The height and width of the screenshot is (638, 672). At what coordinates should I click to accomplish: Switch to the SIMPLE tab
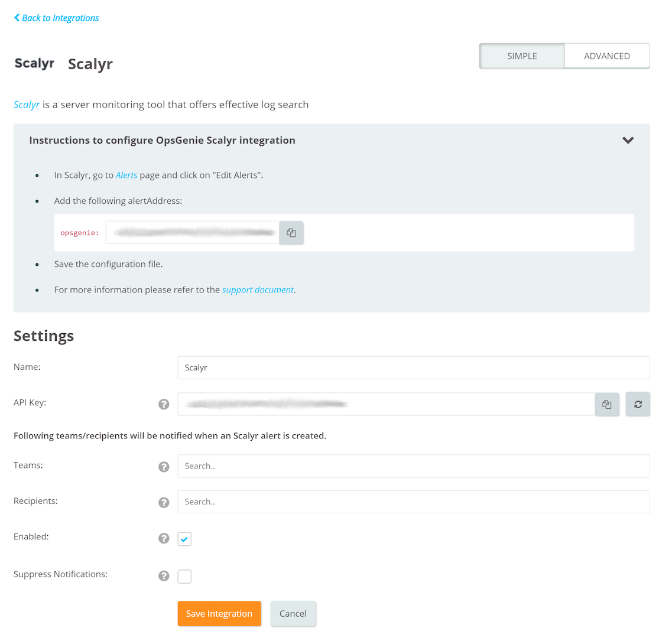point(521,56)
